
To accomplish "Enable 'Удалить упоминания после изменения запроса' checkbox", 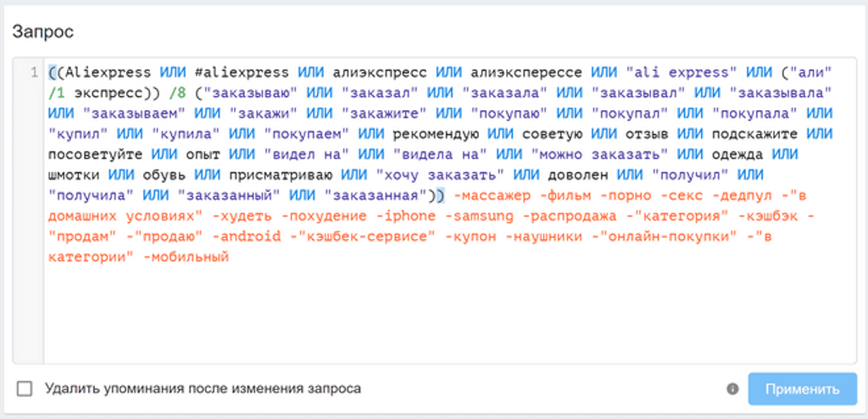I will (25, 389).
